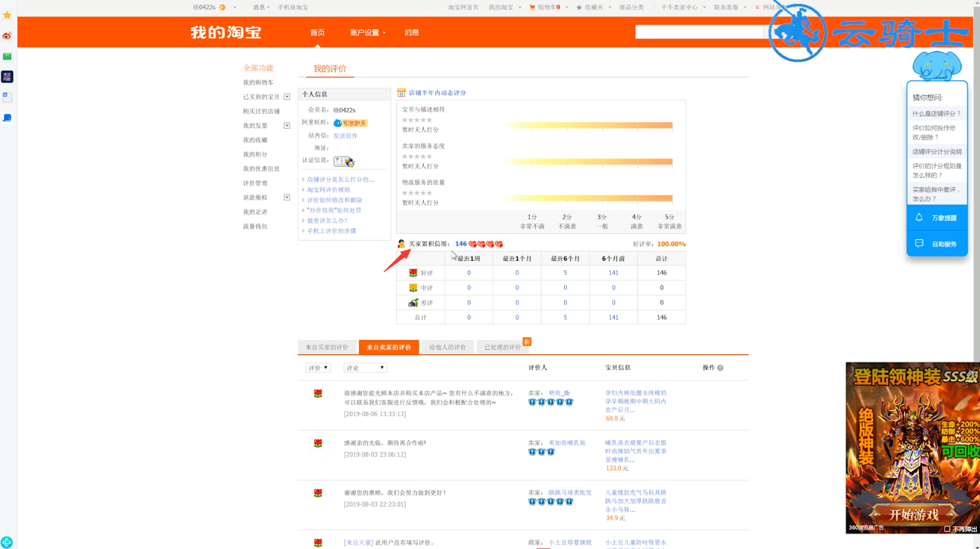Open 消息 in orange navigation bar
The height and width of the screenshot is (549, 980).
[x=411, y=32]
